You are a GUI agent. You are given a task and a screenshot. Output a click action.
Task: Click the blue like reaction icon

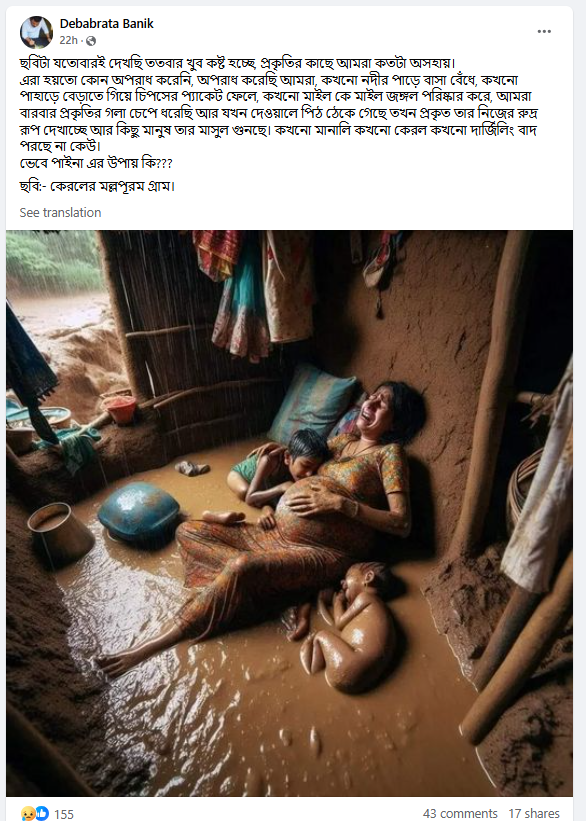pos(42,813)
